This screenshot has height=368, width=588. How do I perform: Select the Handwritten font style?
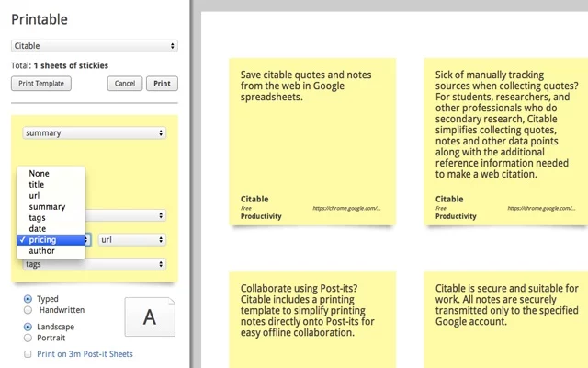click(28, 310)
